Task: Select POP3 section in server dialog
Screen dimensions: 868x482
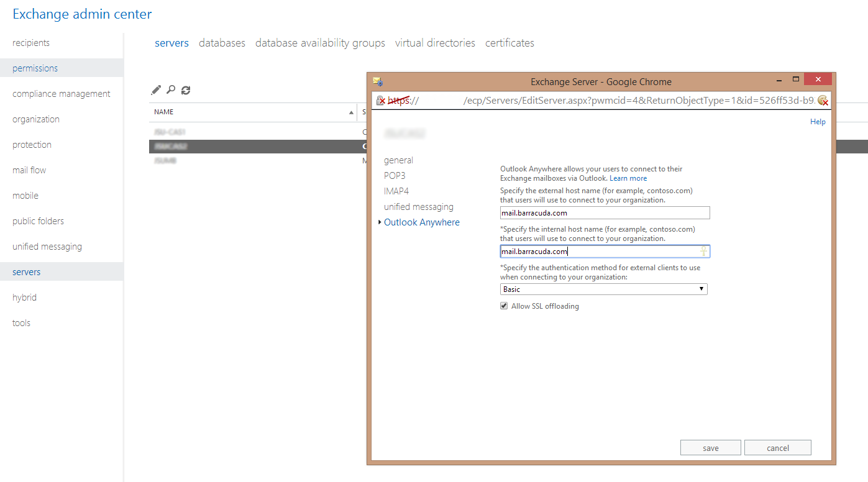Action: click(395, 176)
